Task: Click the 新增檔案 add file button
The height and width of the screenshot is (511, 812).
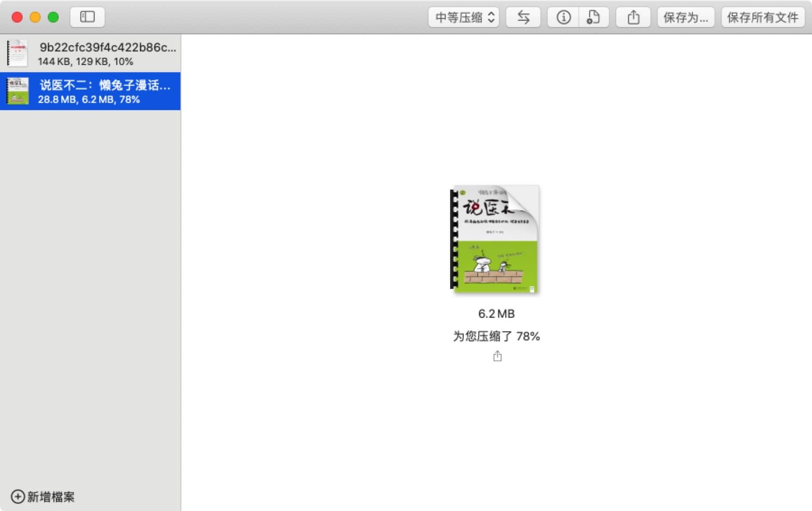Action: point(43,497)
